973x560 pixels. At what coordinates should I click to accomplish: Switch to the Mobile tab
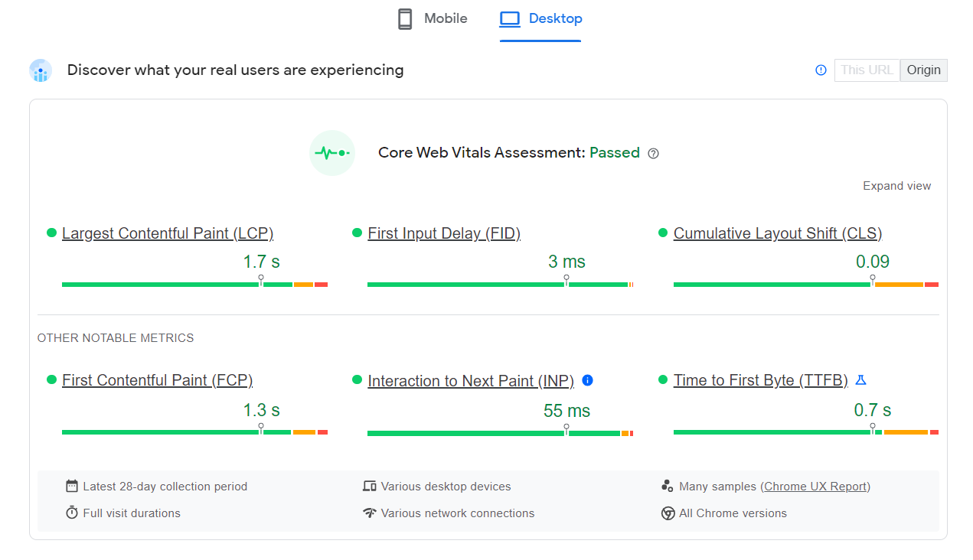pyautogui.click(x=433, y=19)
